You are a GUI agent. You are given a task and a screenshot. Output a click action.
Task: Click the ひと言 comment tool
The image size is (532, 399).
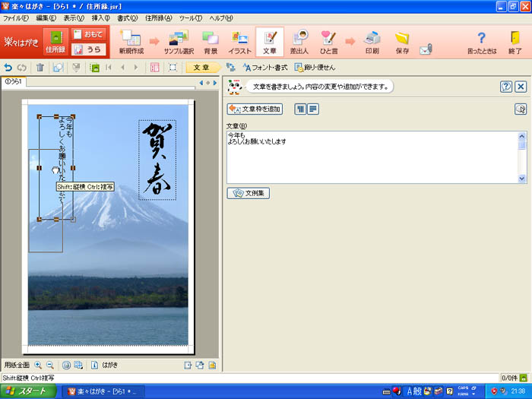[x=328, y=42]
